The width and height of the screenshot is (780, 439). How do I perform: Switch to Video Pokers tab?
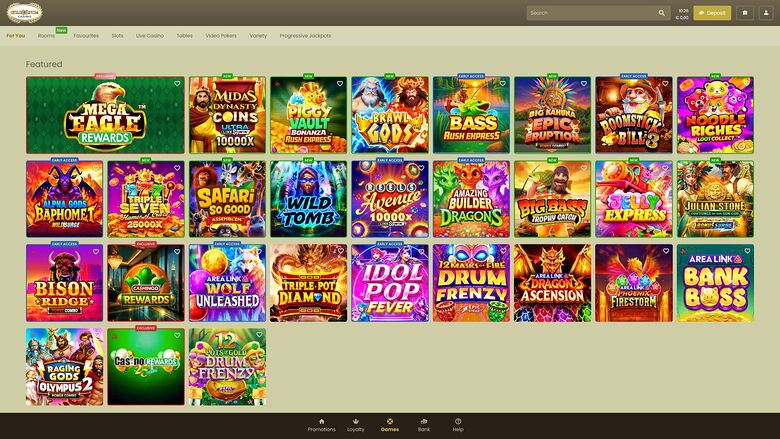[x=221, y=36]
